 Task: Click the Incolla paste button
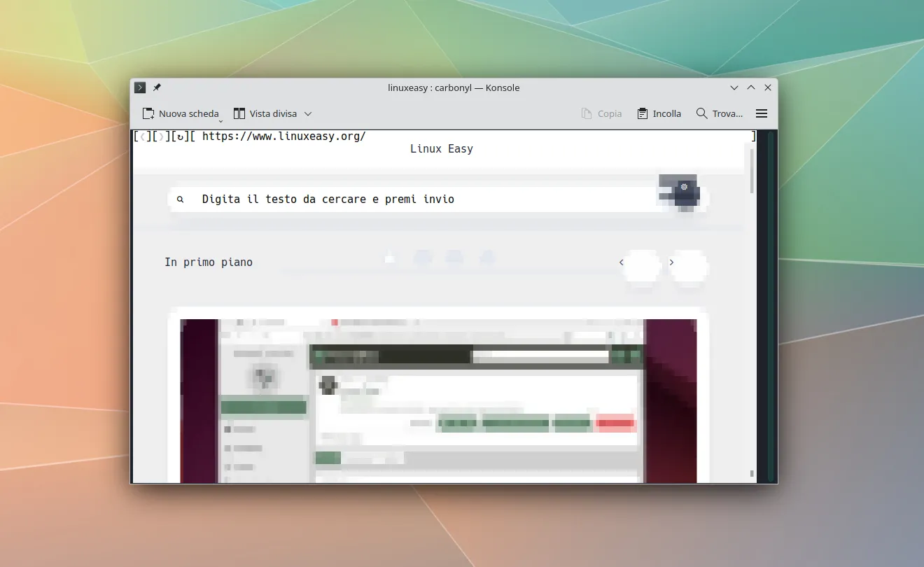tap(659, 113)
